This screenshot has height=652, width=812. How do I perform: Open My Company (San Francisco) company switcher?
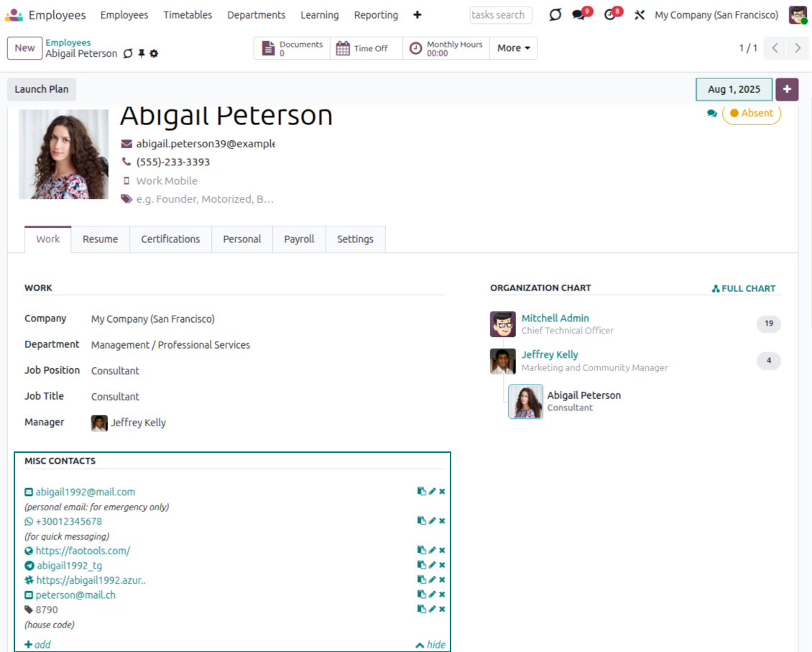716,15
